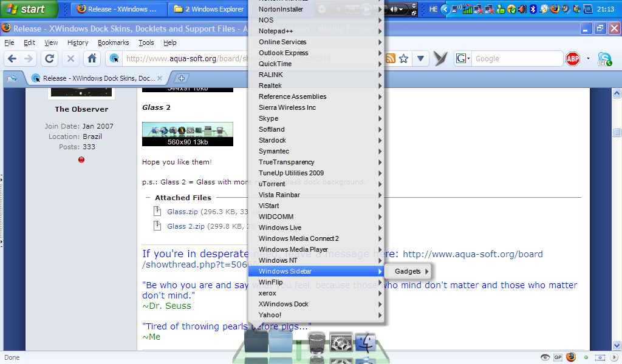Viewport: 622px width, 364px height.
Task: Click the Firefox forward arrow
Action: pos(29,59)
